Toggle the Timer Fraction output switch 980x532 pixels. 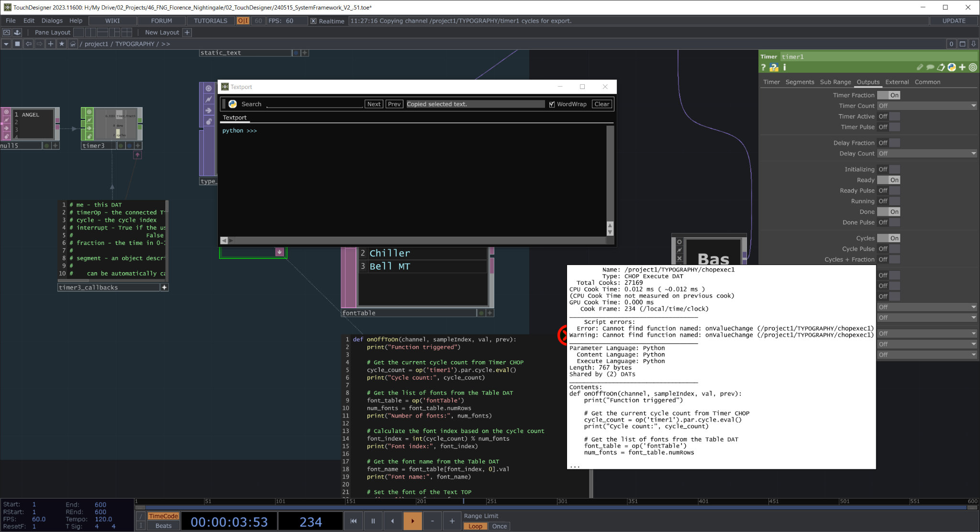tap(889, 95)
